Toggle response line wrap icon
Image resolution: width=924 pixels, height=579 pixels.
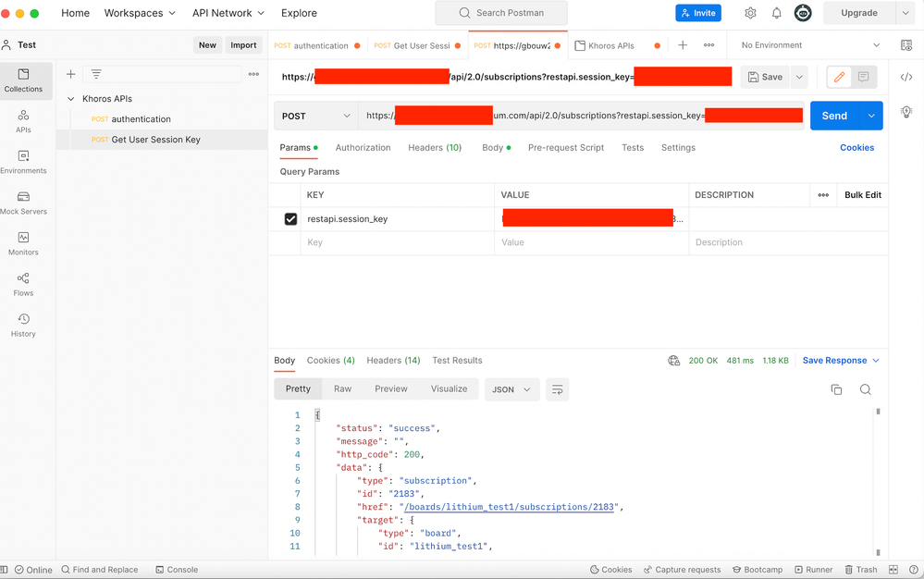[x=557, y=389]
